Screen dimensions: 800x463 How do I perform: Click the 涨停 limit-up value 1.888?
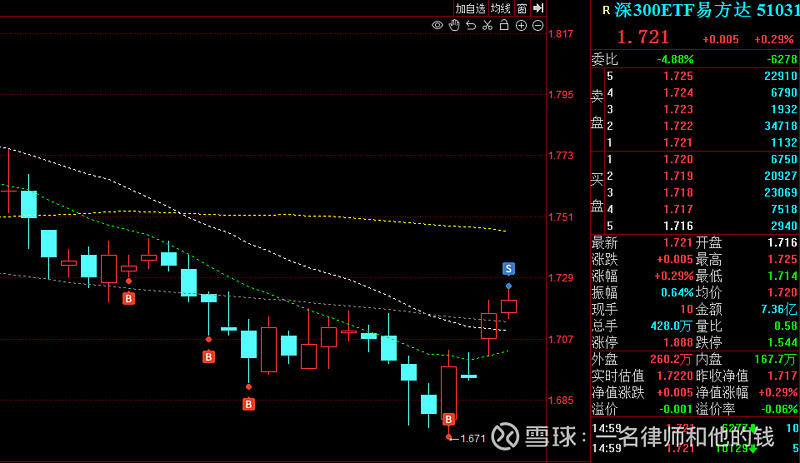click(678, 342)
